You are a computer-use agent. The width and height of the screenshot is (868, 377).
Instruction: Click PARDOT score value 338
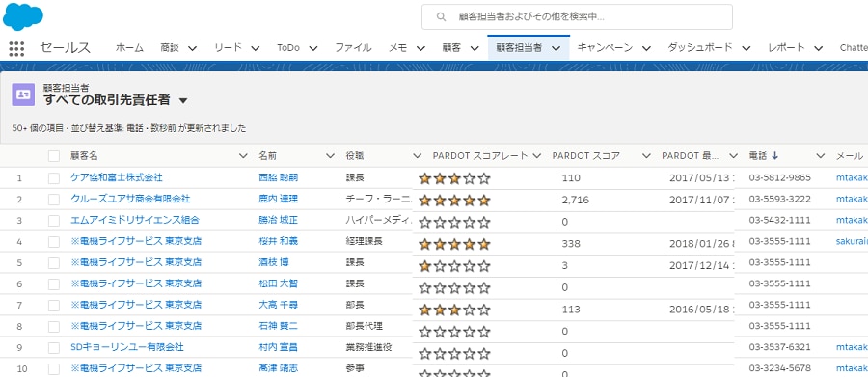tap(570, 243)
